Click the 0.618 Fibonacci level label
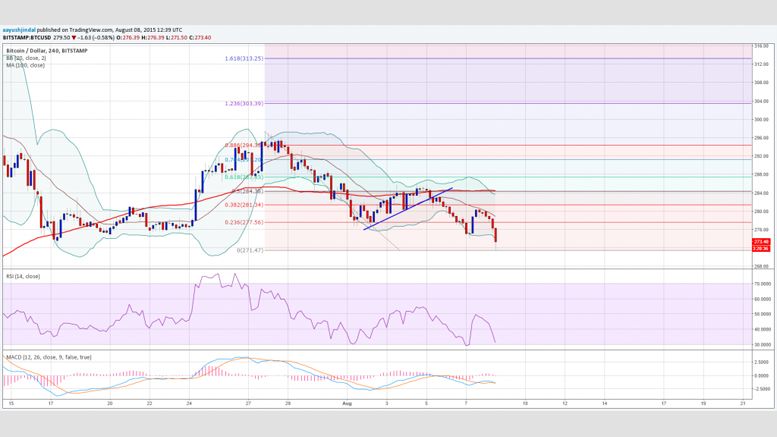Viewport: 777px width, 437px height. coord(244,177)
